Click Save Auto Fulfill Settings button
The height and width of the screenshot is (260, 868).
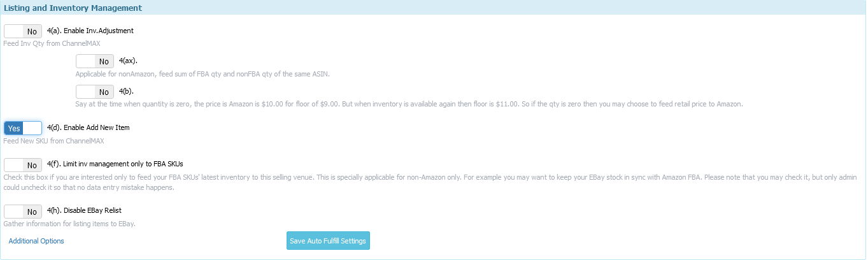click(328, 241)
